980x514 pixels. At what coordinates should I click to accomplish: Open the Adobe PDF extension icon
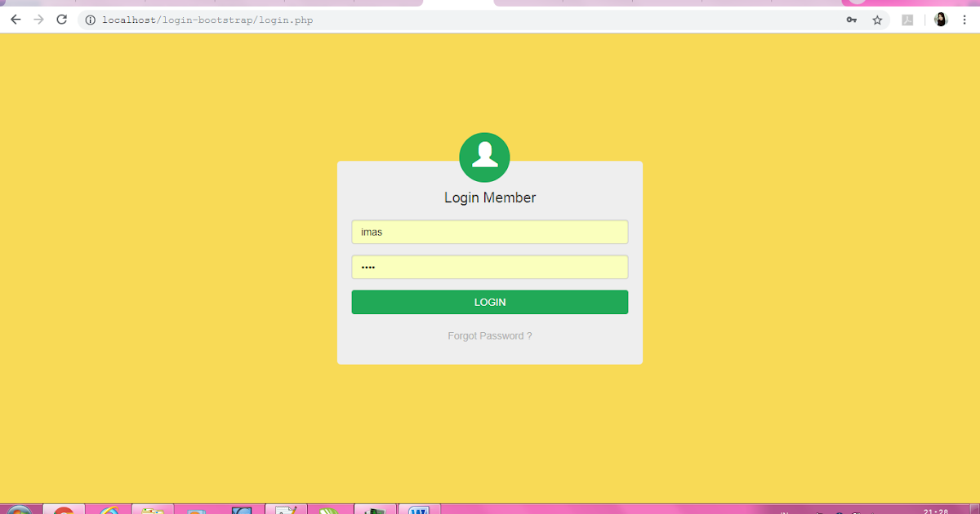[907, 20]
